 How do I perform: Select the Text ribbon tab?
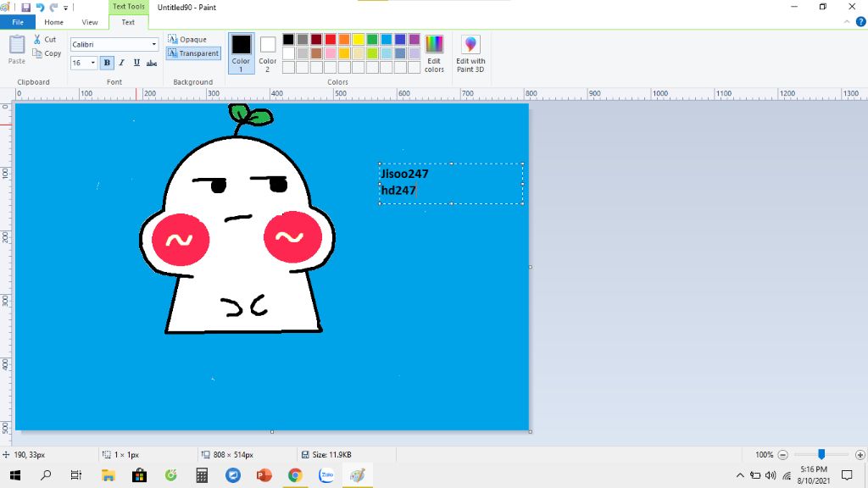pyautogui.click(x=128, y=22)
